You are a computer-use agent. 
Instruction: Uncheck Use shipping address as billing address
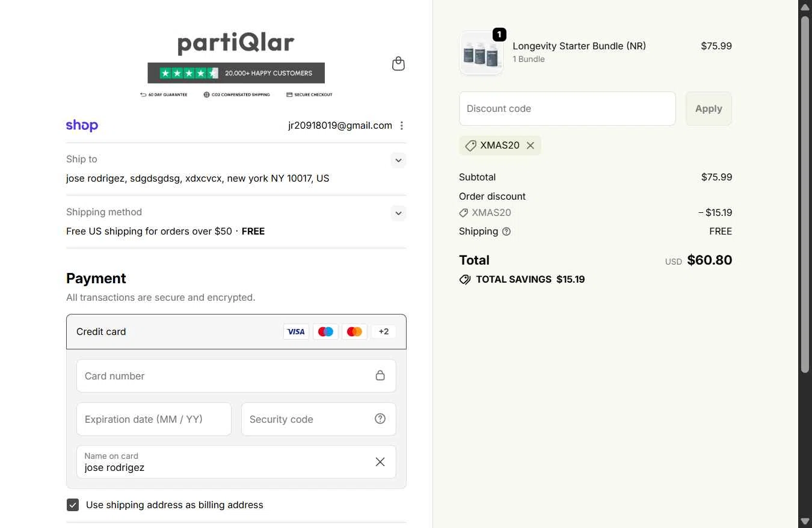73,505
